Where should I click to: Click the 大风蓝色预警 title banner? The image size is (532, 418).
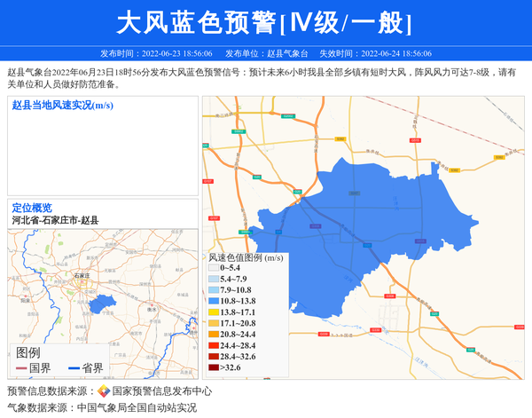click(x=265, y=22)
